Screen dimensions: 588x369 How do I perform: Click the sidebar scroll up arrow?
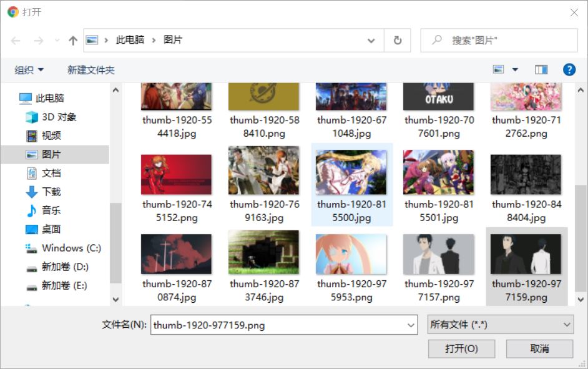(115, 90)
